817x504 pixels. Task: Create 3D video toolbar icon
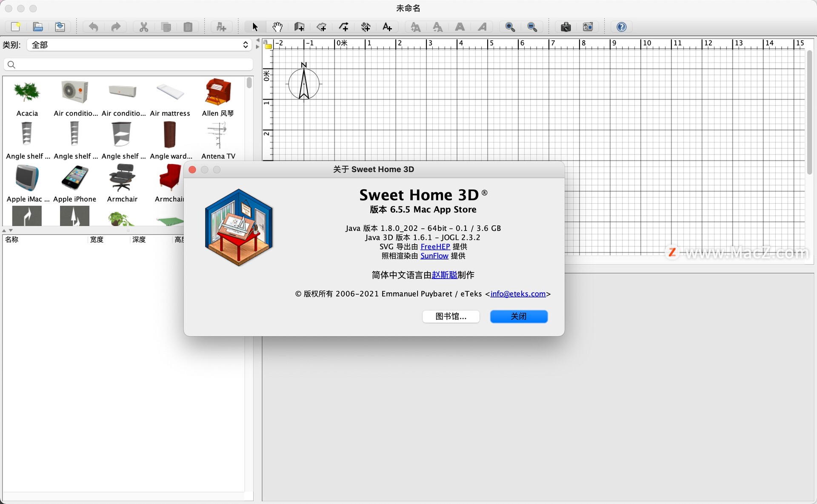click(x=588, y=27)
